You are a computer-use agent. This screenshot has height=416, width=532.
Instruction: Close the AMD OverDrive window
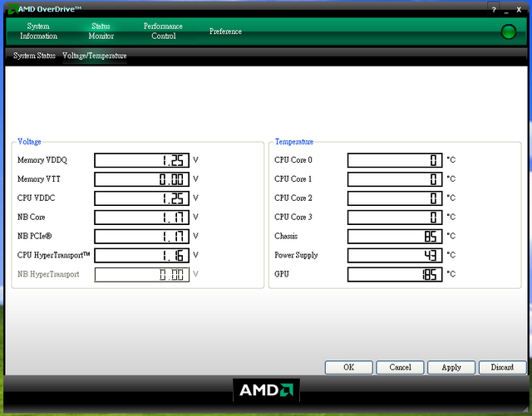coord(519,10)
